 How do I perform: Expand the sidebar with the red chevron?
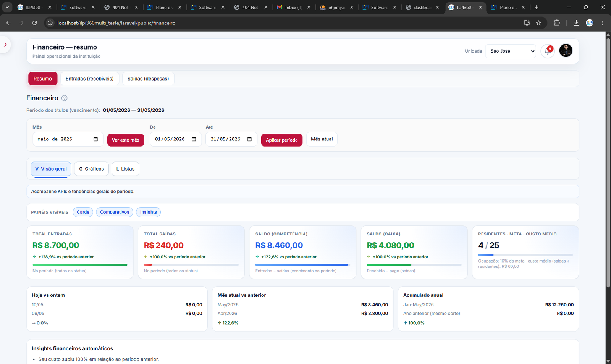click(x=5, y=45)
